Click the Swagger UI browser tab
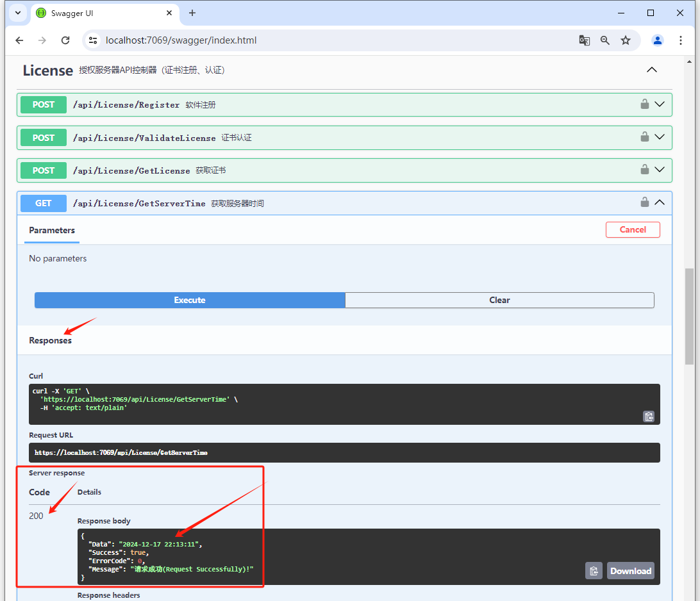This screenshot has width=700, height=601. tap(105, 13)
